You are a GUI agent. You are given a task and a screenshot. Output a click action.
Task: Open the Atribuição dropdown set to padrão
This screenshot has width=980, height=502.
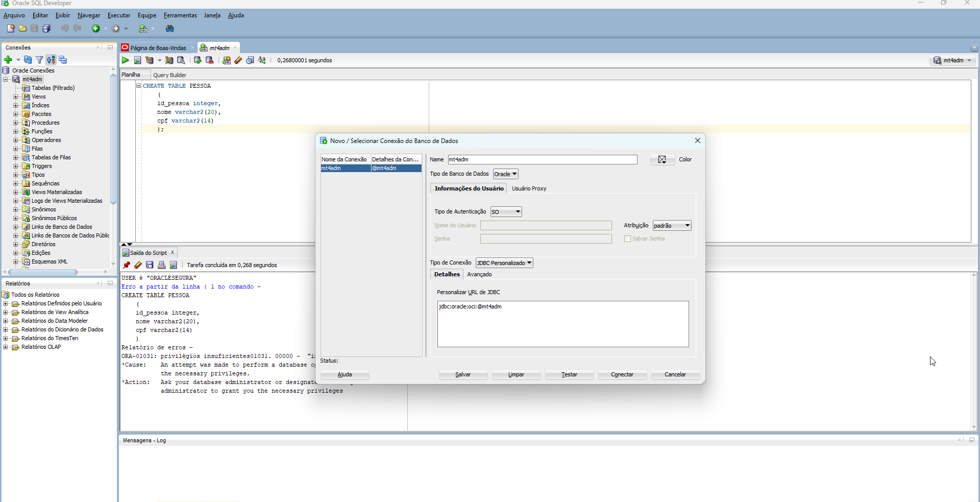[672, 226]
